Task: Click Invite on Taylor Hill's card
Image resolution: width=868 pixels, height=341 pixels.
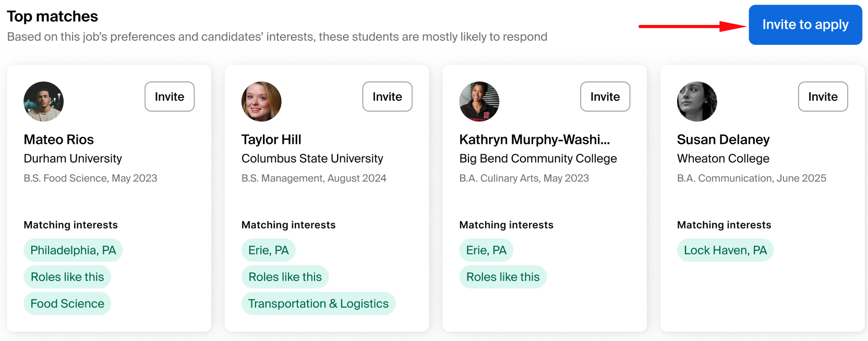Action: (x=387, y=96)
